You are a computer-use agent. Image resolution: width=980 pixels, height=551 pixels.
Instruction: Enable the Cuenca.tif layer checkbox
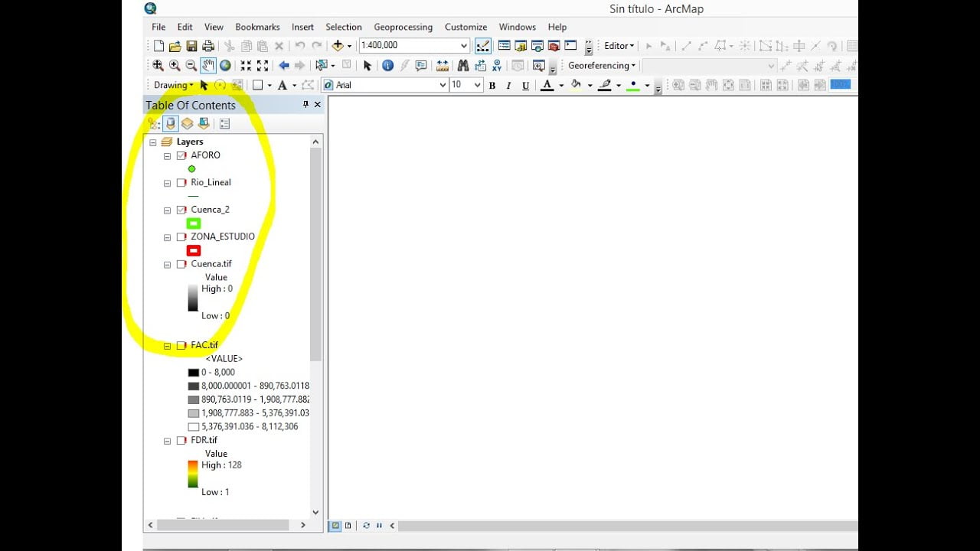tap(181, 264)
